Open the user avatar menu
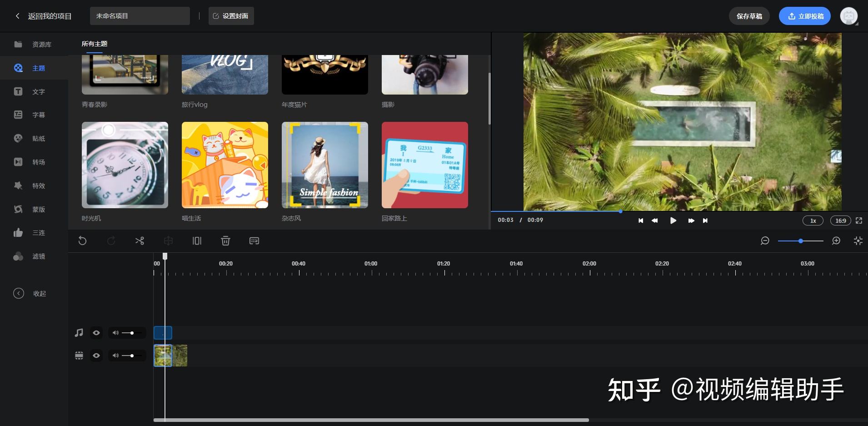 click(848, 16)
